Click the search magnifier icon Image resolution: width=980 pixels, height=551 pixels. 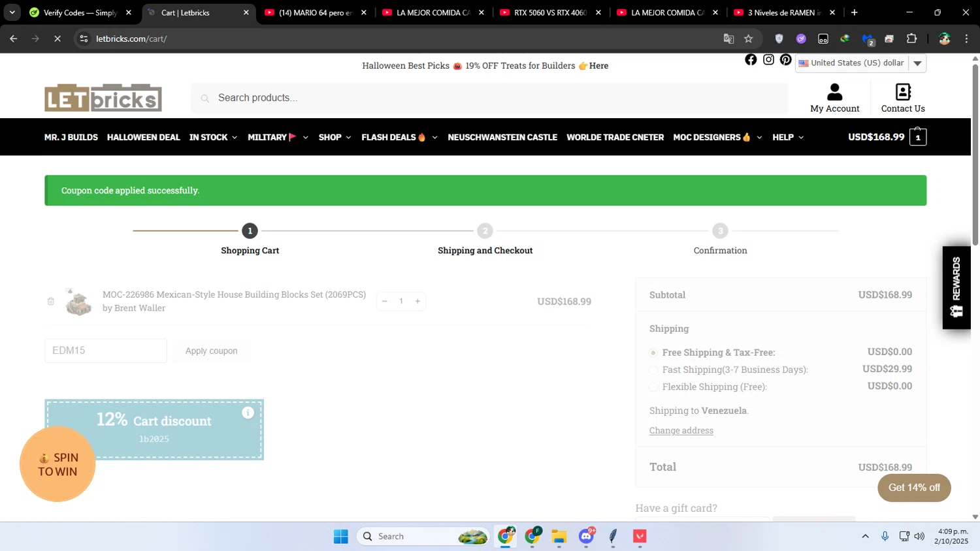tap(205, 98)
